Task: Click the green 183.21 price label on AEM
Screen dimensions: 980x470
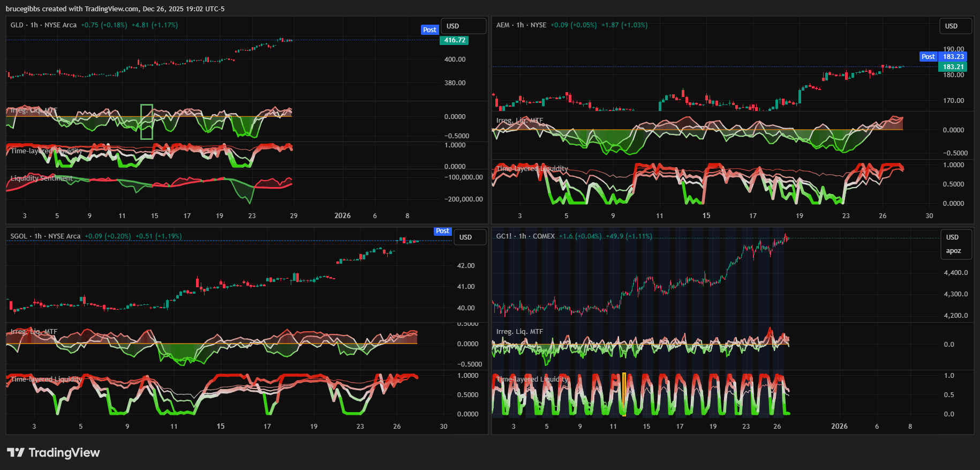Action: click(953, 67)
